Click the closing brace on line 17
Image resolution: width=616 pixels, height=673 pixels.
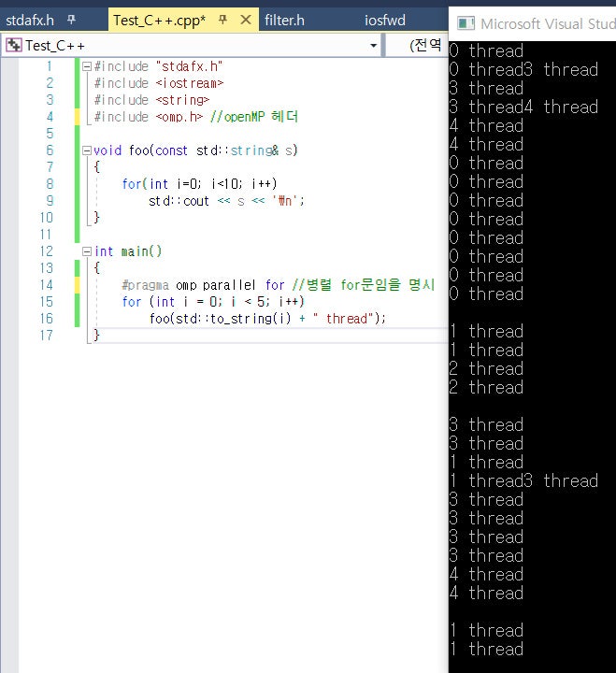click(96, 336)
